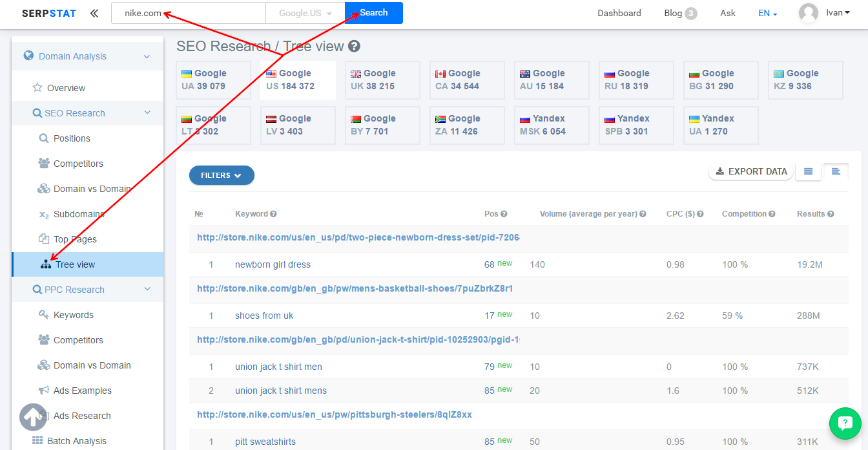
Task: Switch to the Google RU database tab
Action: (636, 80)
